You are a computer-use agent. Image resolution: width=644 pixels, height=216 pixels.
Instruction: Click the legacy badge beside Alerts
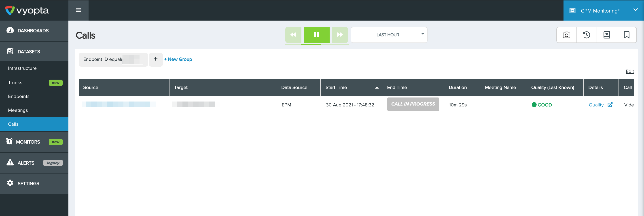[53, 163]
